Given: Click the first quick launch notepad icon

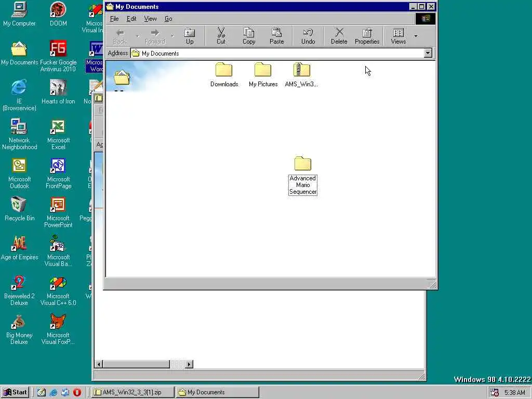Looking at the screenshot, I should tap(42, 392).
